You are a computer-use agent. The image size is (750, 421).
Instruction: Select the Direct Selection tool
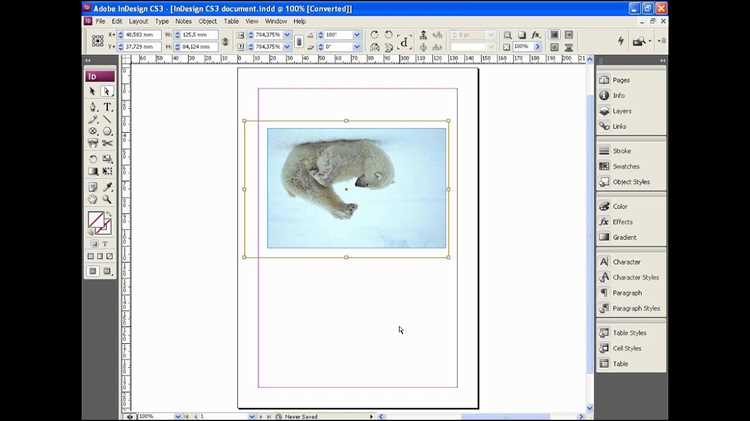(x=107, y=91)
